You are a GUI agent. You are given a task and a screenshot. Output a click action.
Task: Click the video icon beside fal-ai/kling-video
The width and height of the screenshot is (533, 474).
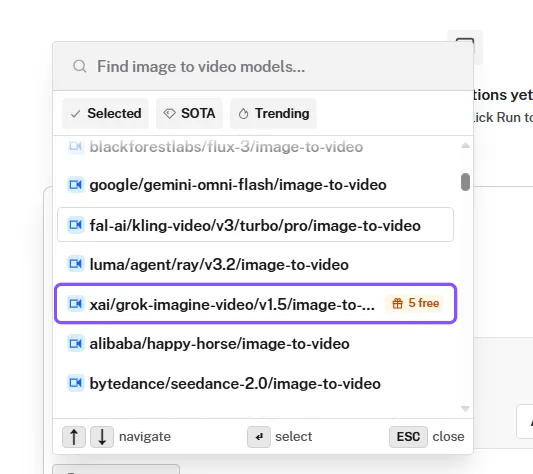click(75, 225)
